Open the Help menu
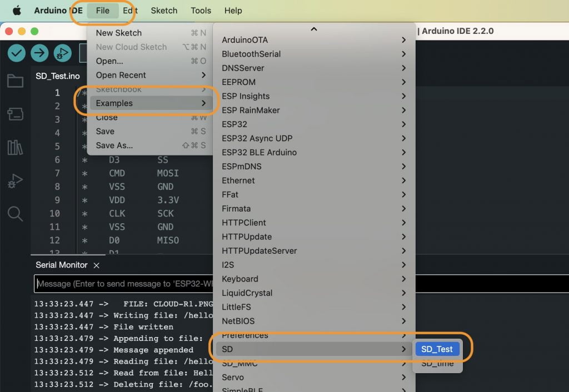 coord(233,11)
